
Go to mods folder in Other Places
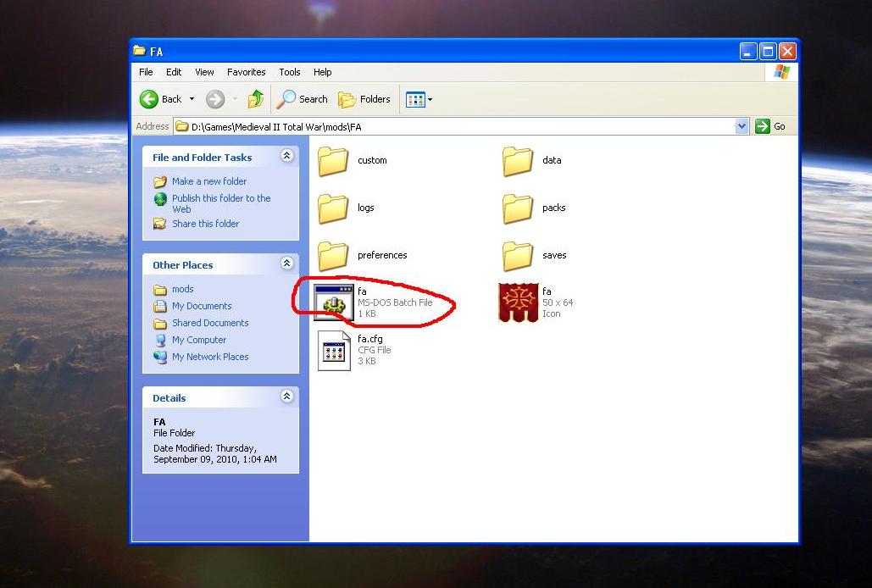tap(182, 289)
